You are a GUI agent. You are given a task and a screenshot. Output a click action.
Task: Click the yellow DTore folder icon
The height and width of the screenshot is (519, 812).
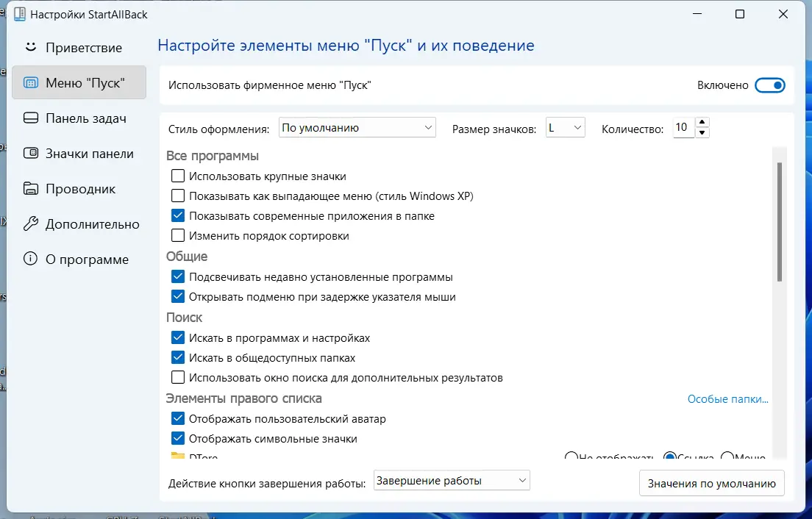pos(177,457)
